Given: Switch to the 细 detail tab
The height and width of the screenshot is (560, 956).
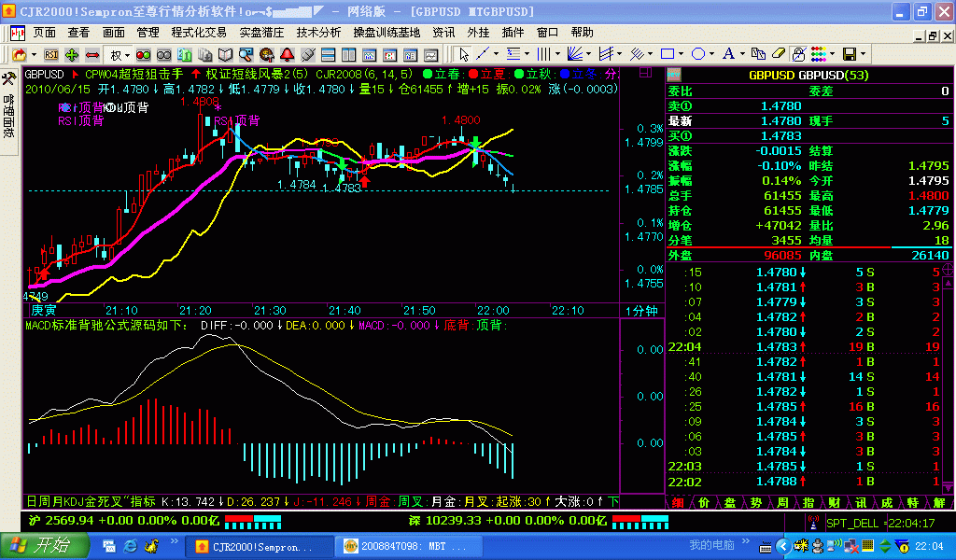Looking at the screenshot, I should [678, 503].
